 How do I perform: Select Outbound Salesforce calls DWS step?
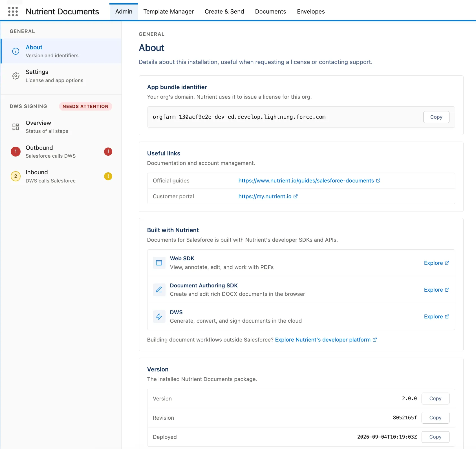(61, 151)
